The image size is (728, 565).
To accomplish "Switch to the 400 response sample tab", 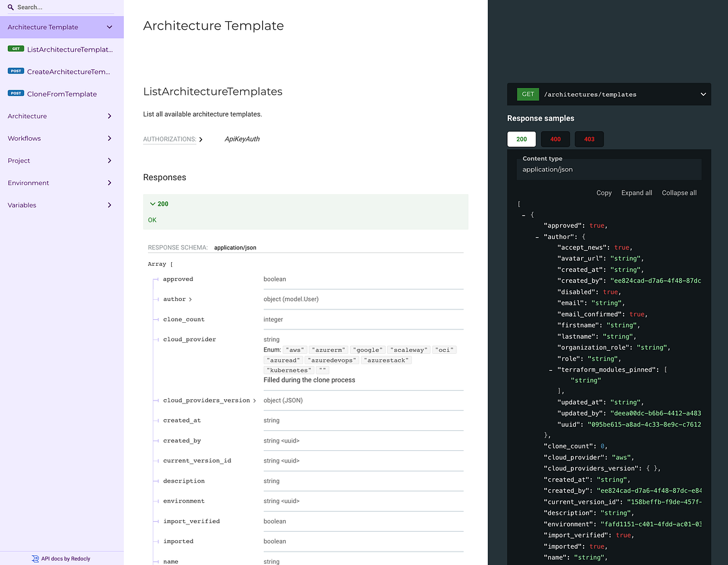I will [555, 139].
